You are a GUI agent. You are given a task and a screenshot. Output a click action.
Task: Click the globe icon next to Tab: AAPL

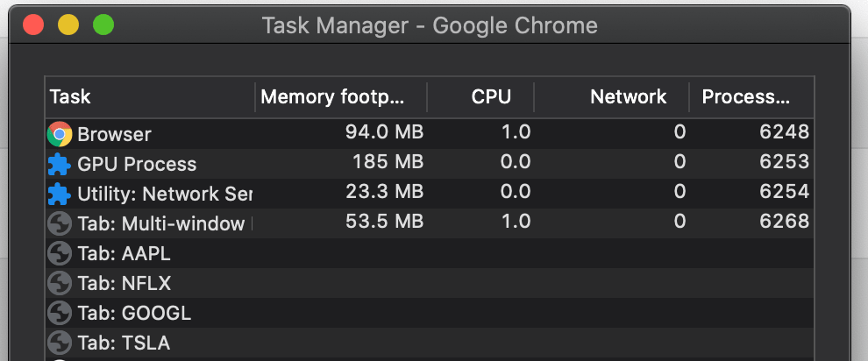click(x=60, y=254)
